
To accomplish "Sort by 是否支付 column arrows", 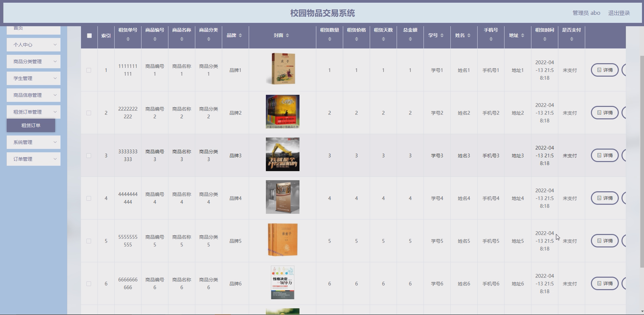I will pyautogui.click(x=572, y=39).
